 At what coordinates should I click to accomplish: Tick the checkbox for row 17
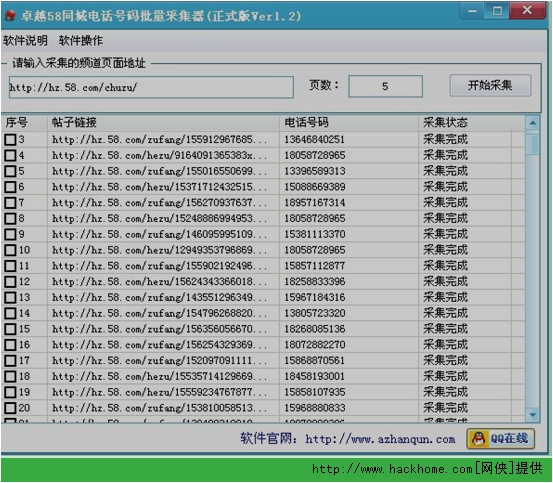10,361
